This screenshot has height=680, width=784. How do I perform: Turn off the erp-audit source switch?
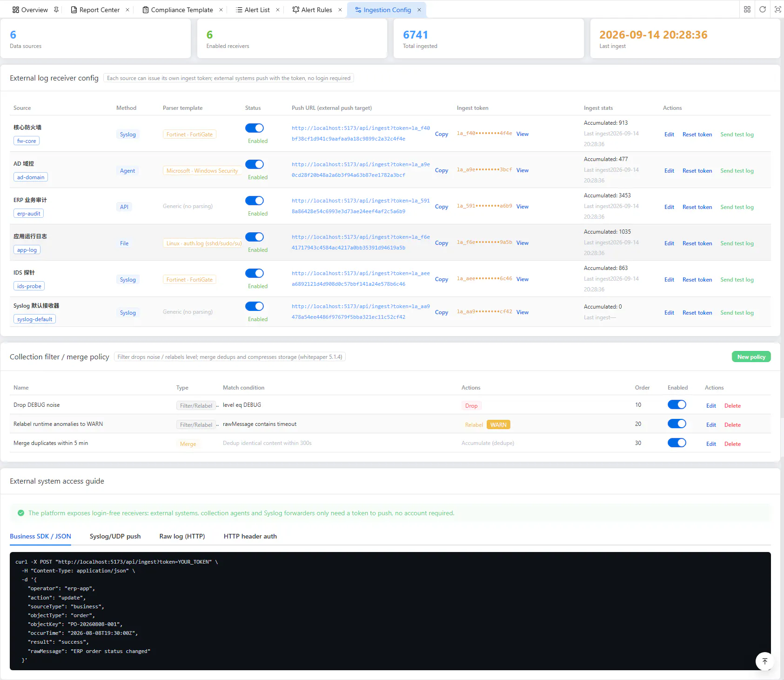pos(255,201)
